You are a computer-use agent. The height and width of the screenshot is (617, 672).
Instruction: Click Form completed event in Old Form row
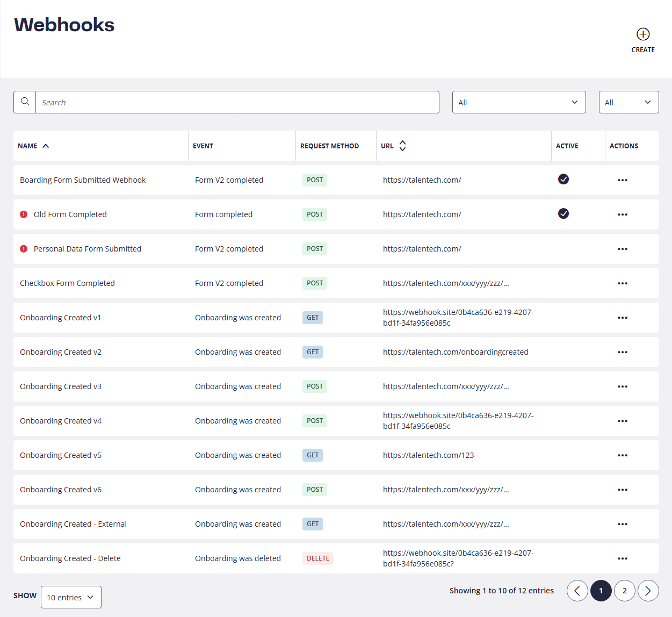223,214
